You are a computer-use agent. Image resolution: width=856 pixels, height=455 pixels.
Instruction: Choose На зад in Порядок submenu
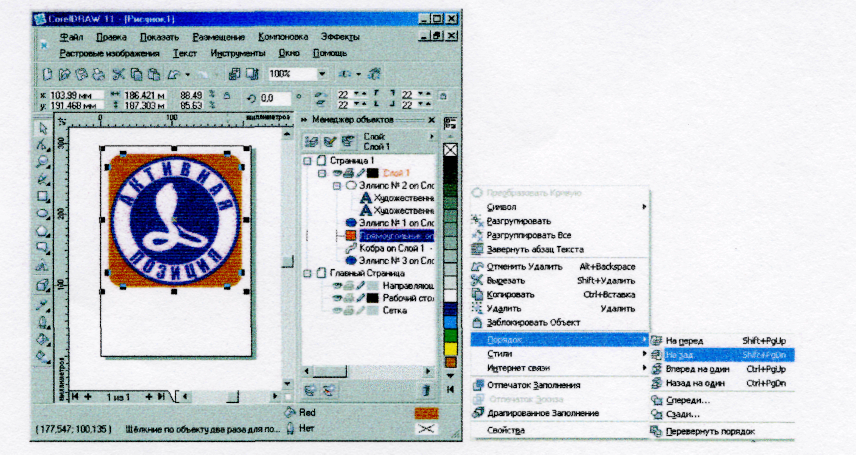coord(722,355)
